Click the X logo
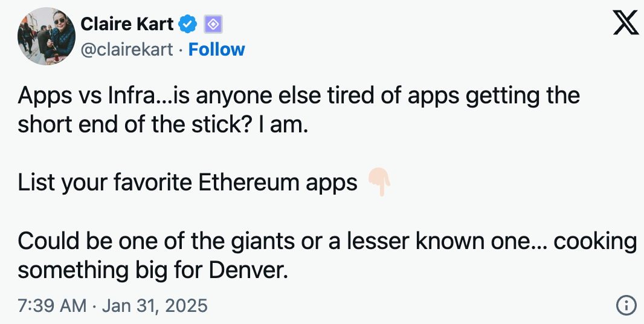 626,25
